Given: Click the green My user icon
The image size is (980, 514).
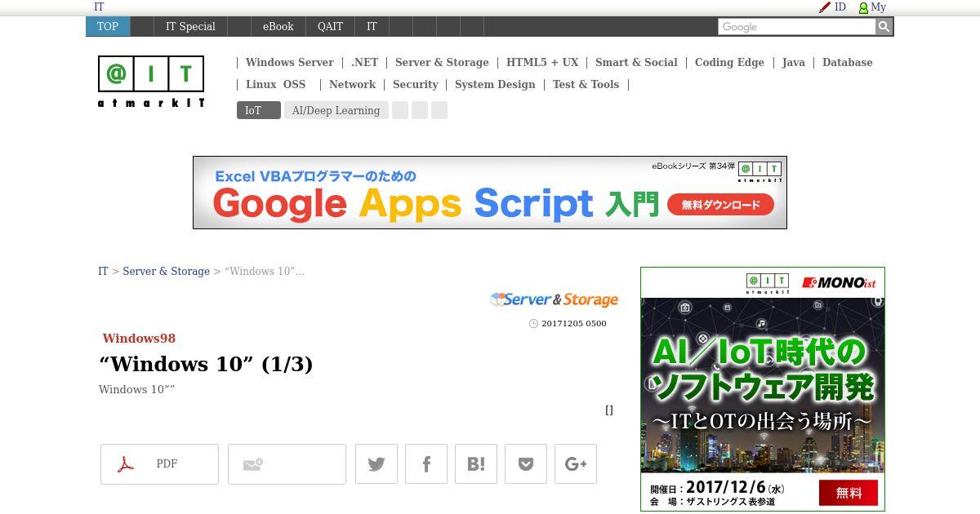Looking at the screenshot, I should click(863, 7).
